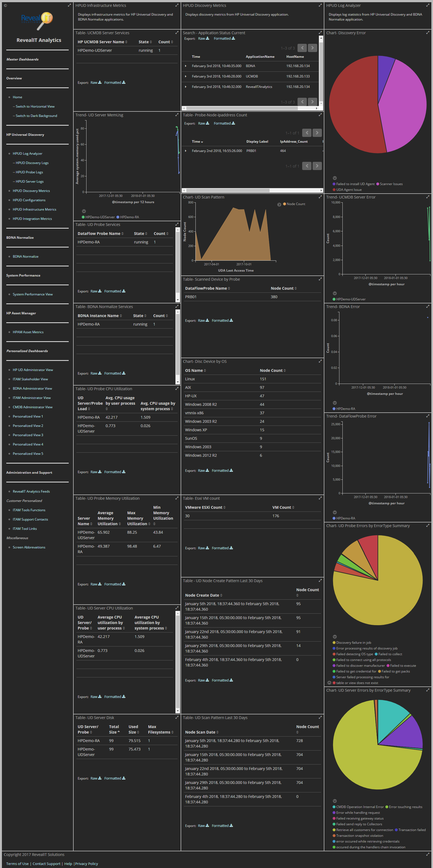This screenshot has height=868, width=433.
Task: Toggle Scanner Issues legend entry
Action: (x=389, y=184)
